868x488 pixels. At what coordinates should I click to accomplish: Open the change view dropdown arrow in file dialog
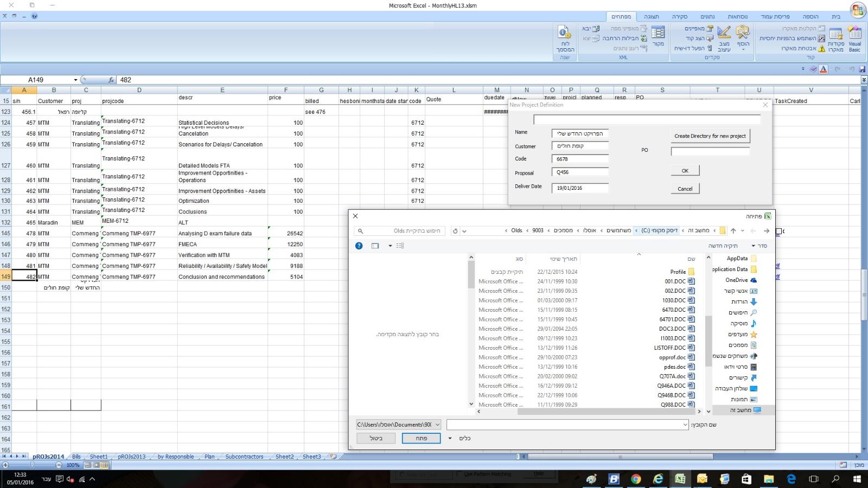(x=390, y=246)
